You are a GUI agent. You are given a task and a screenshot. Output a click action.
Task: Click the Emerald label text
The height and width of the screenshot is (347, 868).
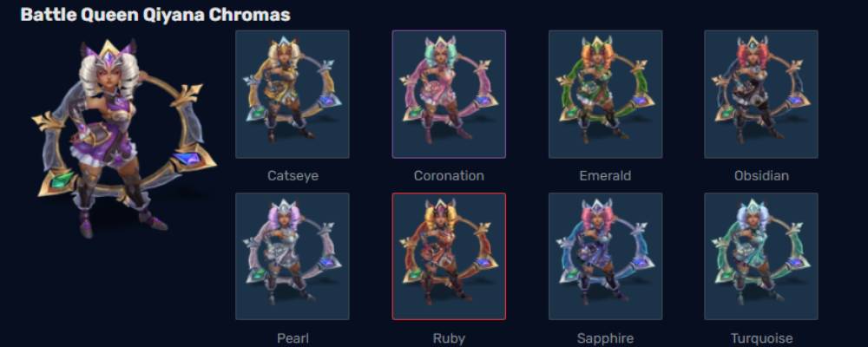(605, 176)
